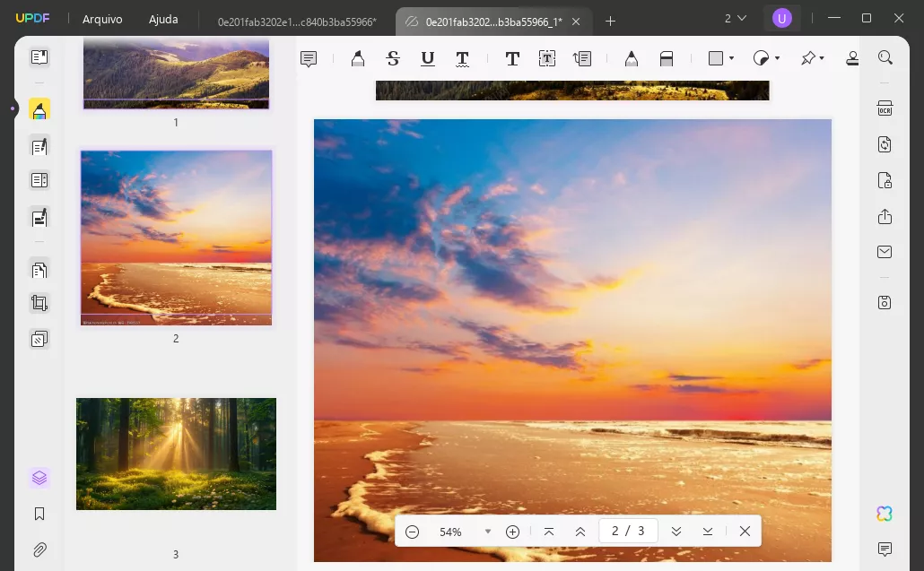Run the OCR text recognition icon
The image size is (924, 571).
click(885, 108)
